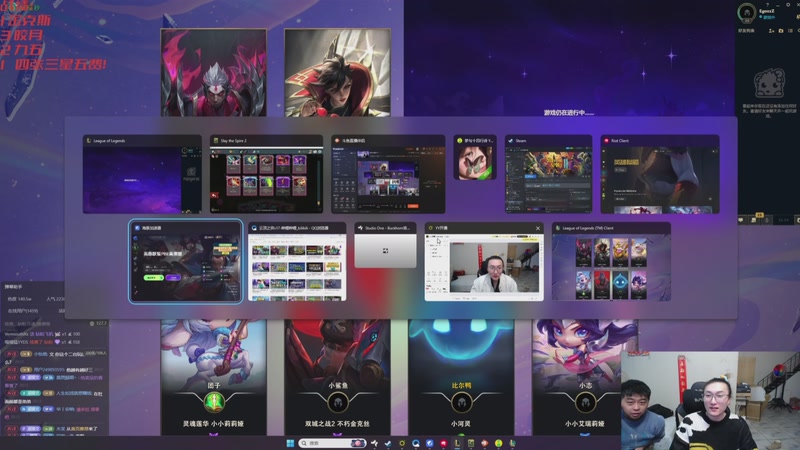Click the blue dolphin accelerator taskbar icon
The image size is (800, 450).
pyautogui.click(x=430, y=443)
